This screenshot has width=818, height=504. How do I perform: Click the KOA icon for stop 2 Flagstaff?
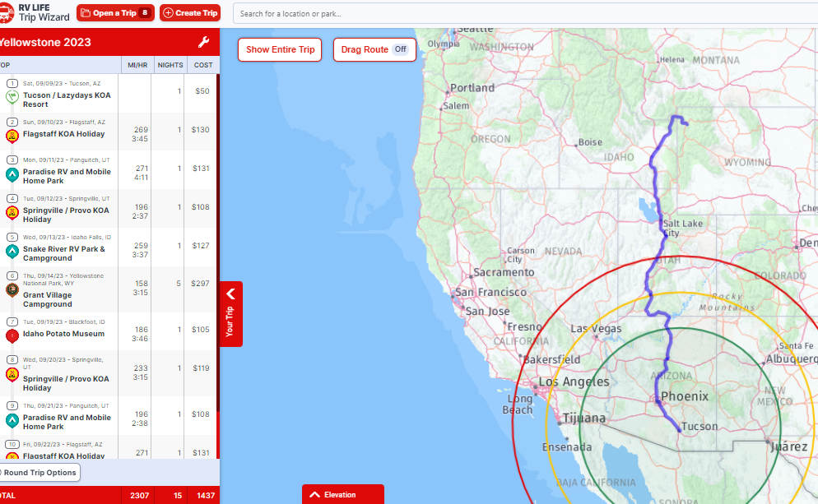pos(12,136)
